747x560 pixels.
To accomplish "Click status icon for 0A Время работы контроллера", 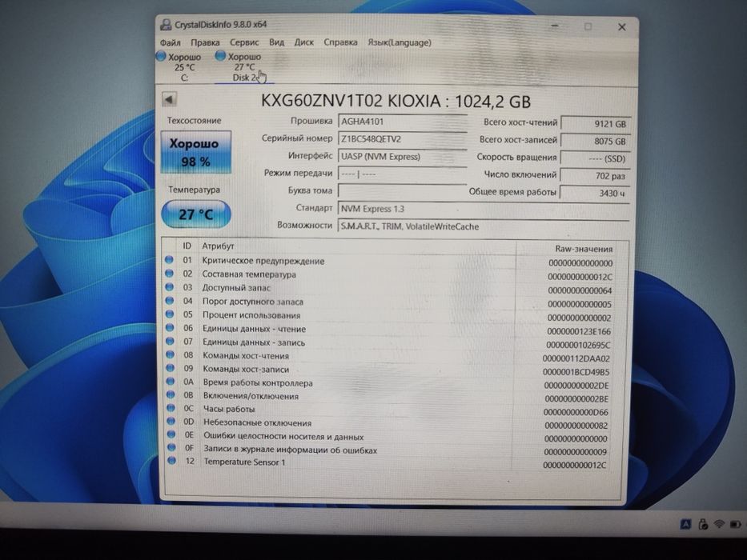I will click(x=171, y=381).
